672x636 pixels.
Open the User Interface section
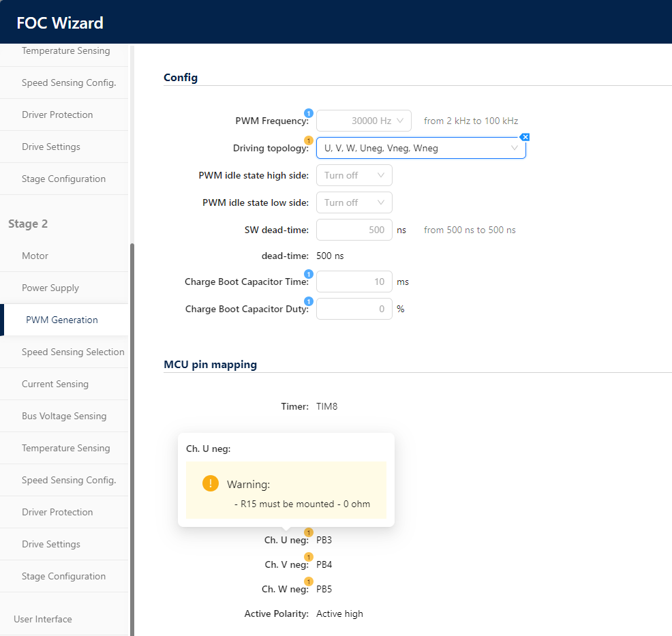pyautogui.click(x=43, y=619)
